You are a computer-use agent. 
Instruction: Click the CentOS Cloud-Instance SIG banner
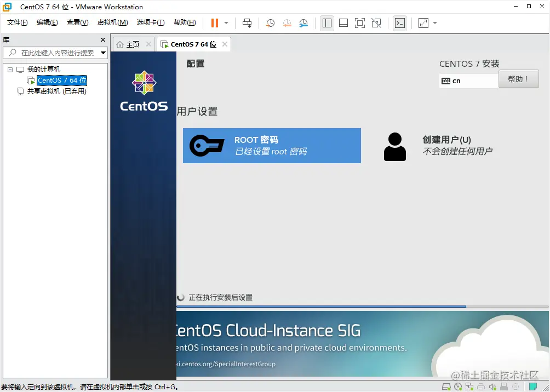(363, 344)
